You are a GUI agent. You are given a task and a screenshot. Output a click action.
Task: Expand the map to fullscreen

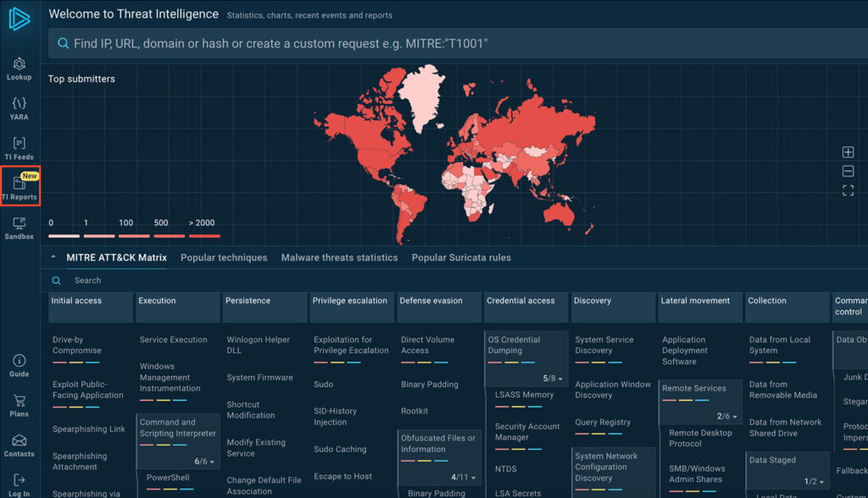[x=848, y=191]
